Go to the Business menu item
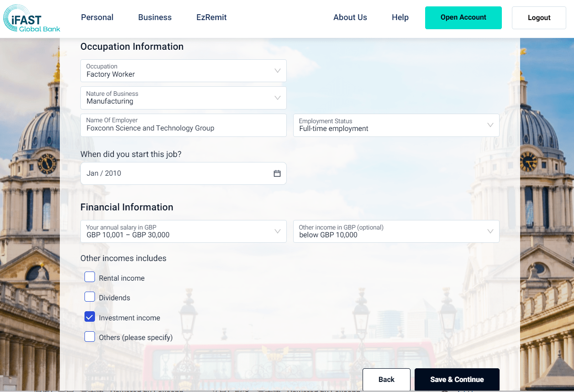The image size is (574, 392). (155, 17)
